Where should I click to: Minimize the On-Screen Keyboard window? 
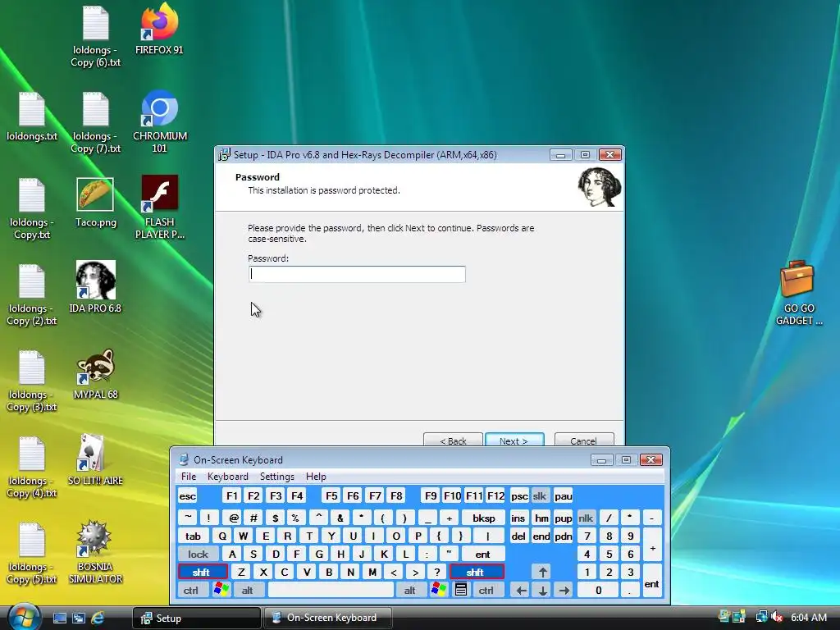601,459
